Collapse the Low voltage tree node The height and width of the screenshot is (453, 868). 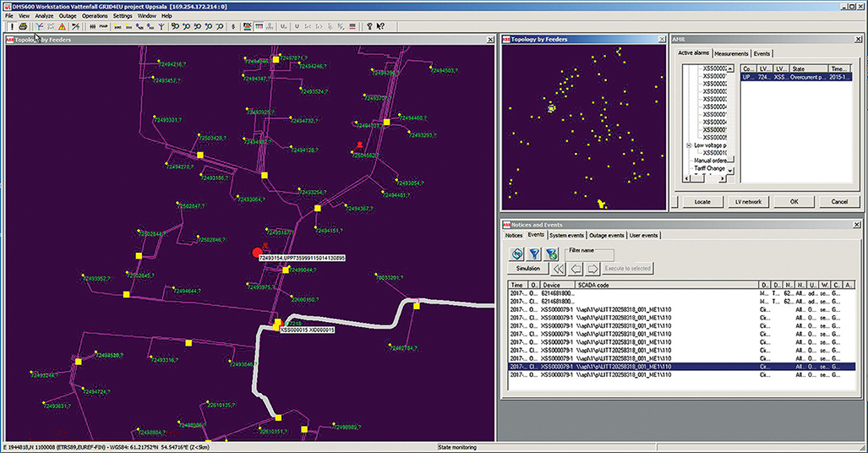(689, 145)
